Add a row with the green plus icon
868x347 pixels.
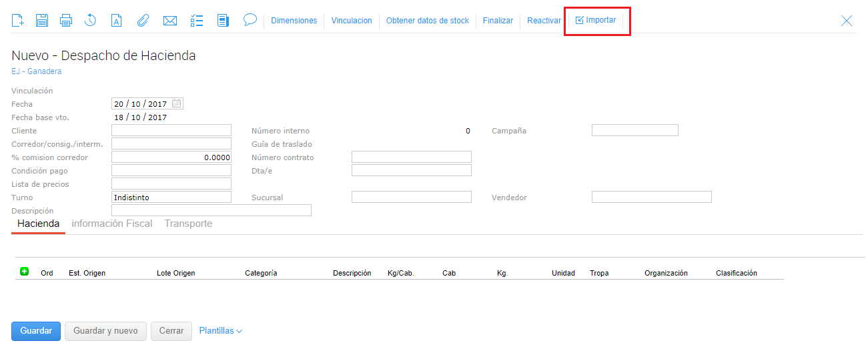click(x=25, y=272)
